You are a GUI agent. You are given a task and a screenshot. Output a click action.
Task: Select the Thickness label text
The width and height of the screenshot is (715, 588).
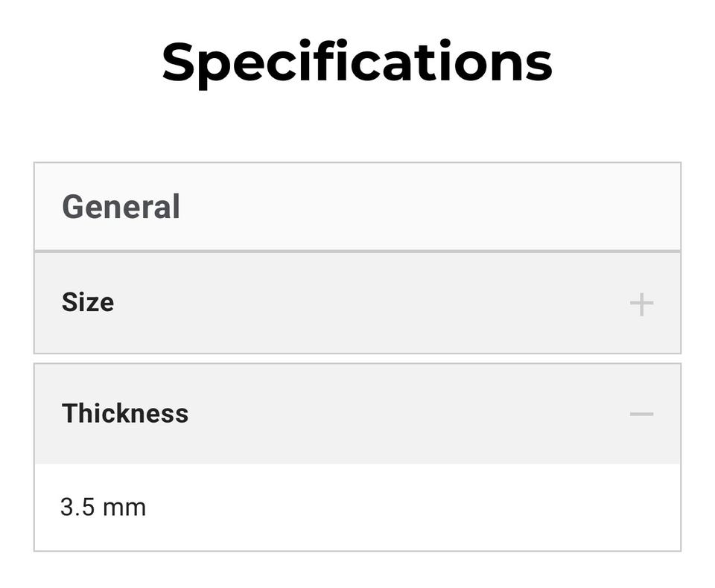coord(125,413)
